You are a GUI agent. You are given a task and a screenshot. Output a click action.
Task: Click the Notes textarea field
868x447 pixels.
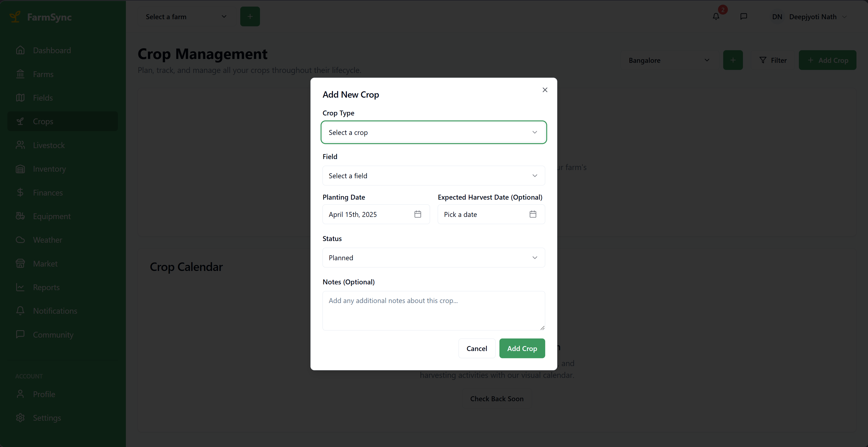[434, 311]
